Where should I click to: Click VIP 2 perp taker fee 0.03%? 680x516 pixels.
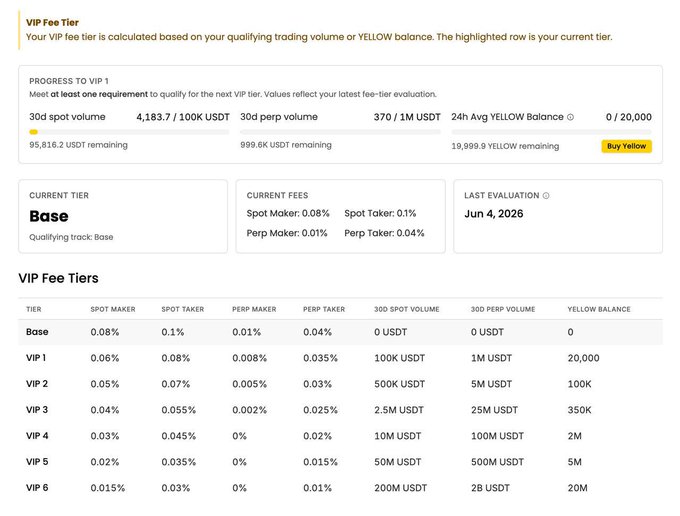click(x=317, y=384)
